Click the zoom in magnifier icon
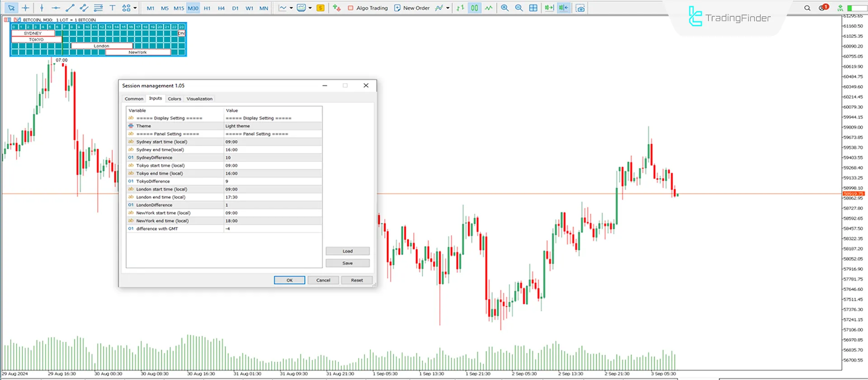Image resolution: width=868 pixels, height=380 pixels. click(505, 8)
